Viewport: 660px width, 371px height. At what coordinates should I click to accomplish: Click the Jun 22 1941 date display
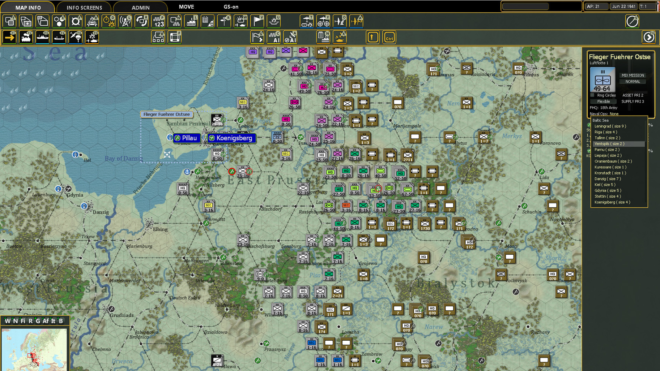(x=623, y=6)
